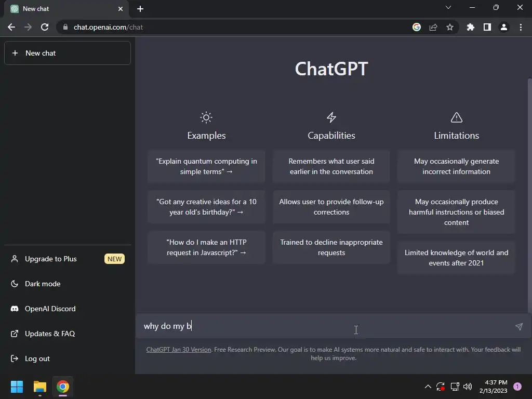Select "Explain quantum computing in simple terms" example
This screenshot has width=532, height=399.
click(x=206, y=166)
